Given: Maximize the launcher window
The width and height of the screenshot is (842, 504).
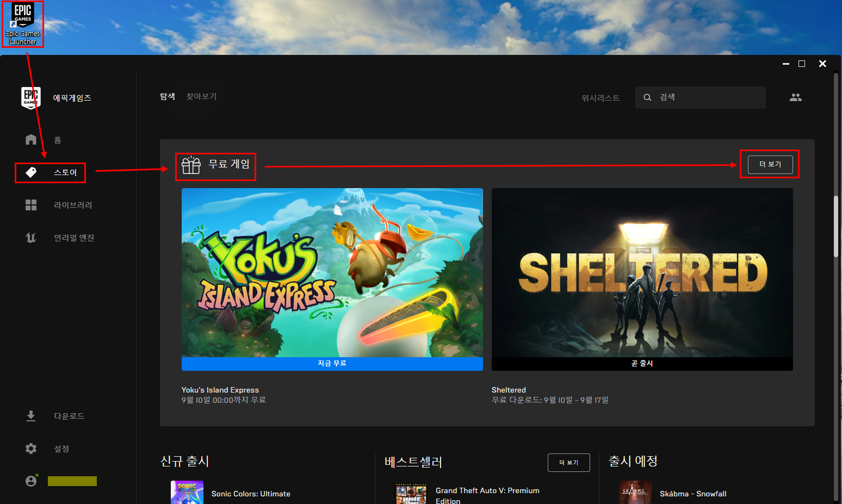Looking at the screenshot, I should (x=802, y=64).
